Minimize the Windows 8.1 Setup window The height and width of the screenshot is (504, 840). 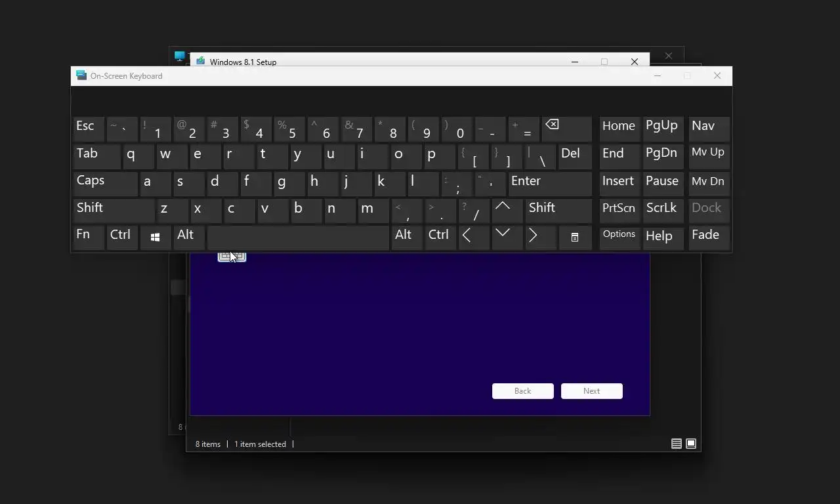coord(575,62)
